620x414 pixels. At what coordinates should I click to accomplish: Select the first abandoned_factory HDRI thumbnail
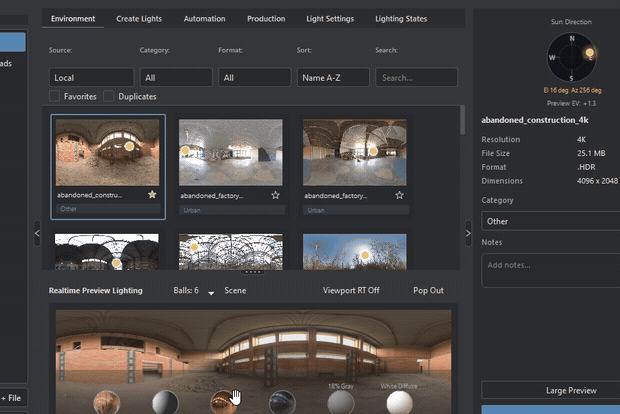tap(231, 152)
